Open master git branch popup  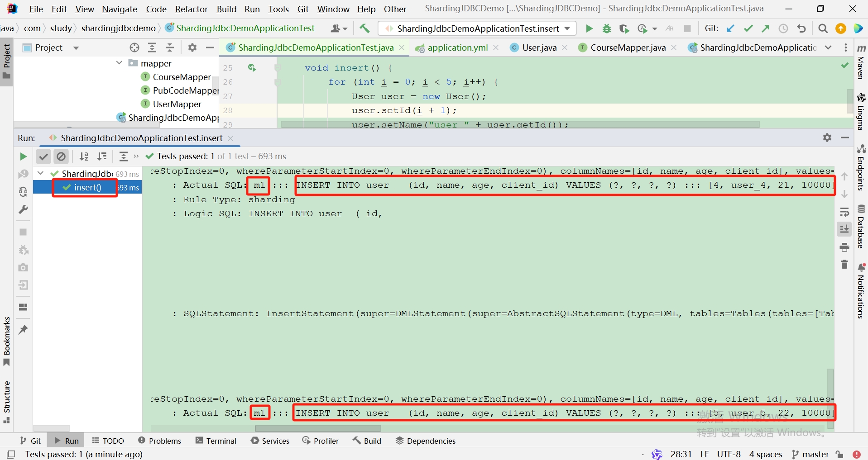[x=810, y=454]
